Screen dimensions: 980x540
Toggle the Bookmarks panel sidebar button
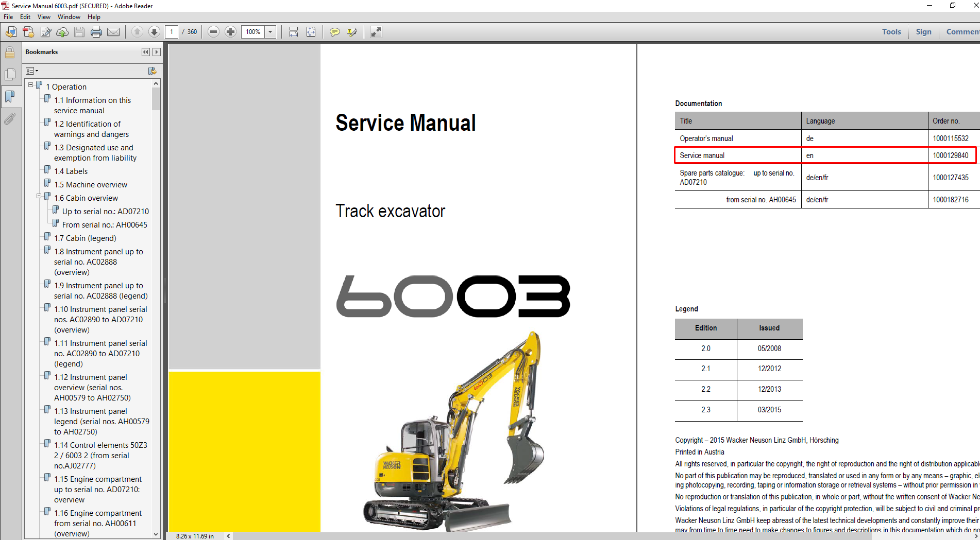coord(10,96)
